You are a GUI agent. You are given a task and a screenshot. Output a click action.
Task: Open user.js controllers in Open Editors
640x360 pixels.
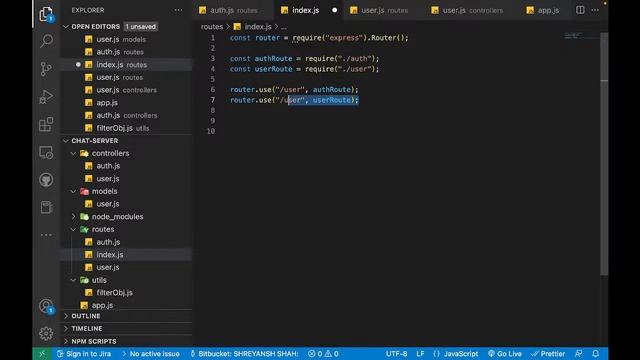[126, 90]
